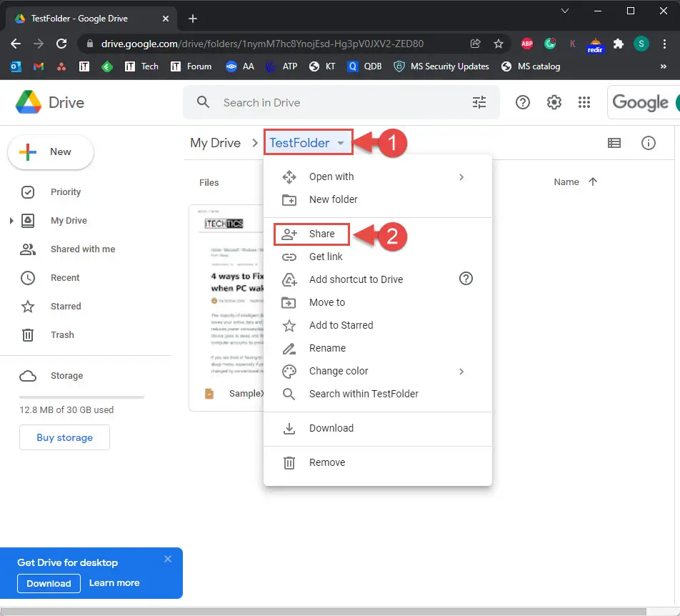Viewport: 680px width, 616px height.
Task: Expand Change color submenu
Action: [461, 372]
